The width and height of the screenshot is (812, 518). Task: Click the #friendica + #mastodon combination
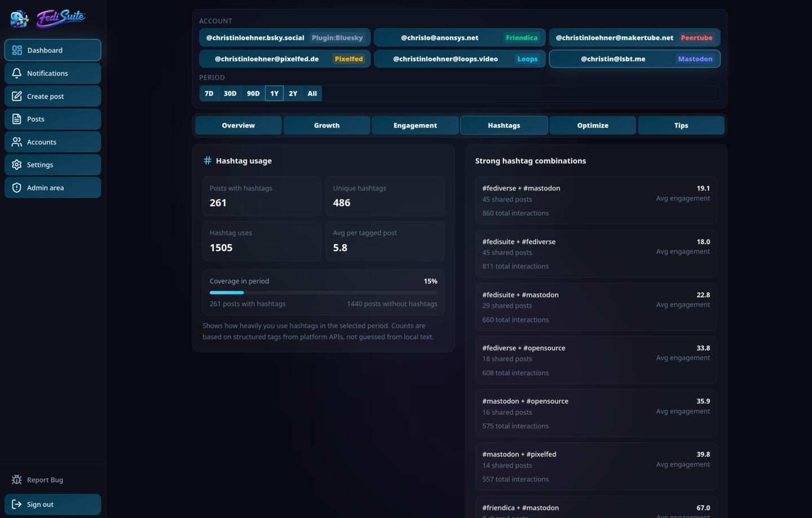click(x=596, y=507)
